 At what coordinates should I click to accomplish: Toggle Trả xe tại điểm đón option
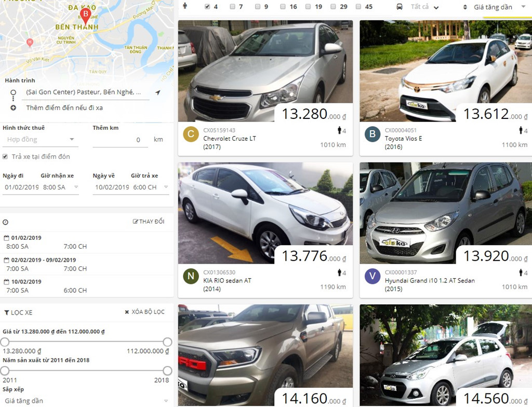5,156
